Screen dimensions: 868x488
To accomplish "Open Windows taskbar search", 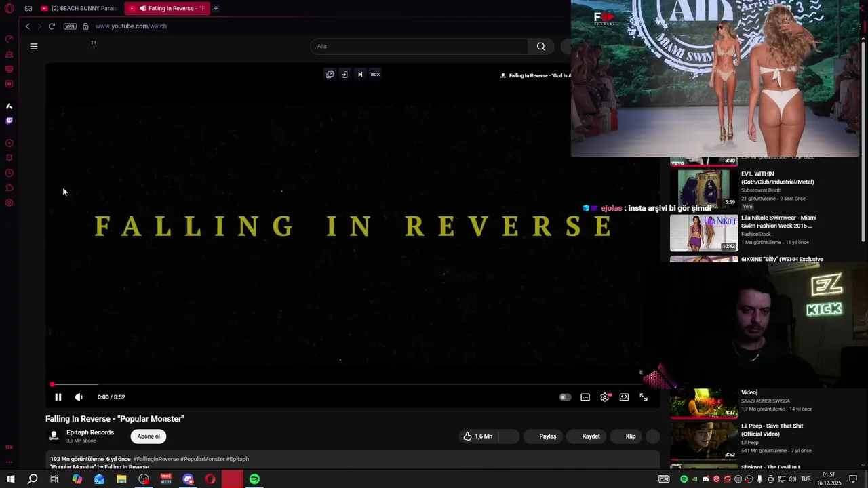I will pos(32,479).
